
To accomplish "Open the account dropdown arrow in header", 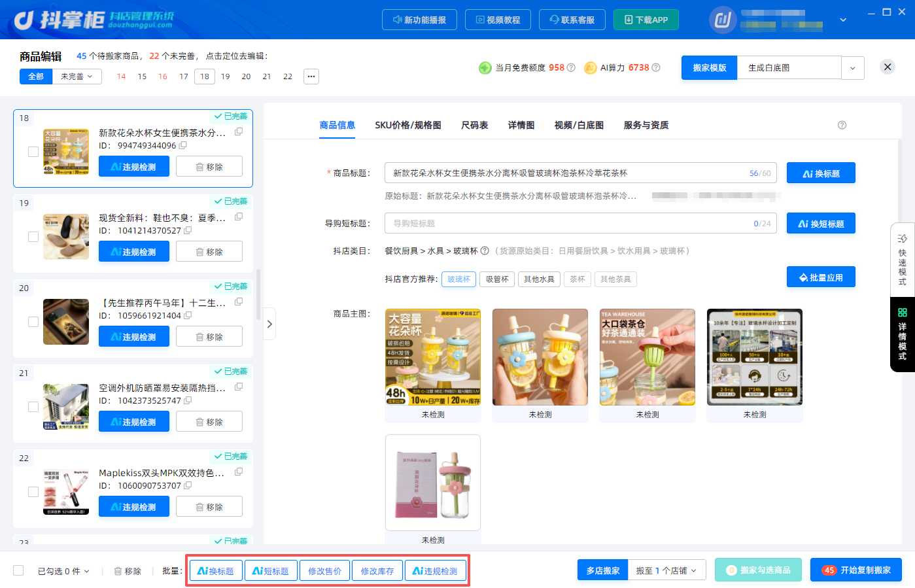I will pyautogui.click(x=843, y=20).
